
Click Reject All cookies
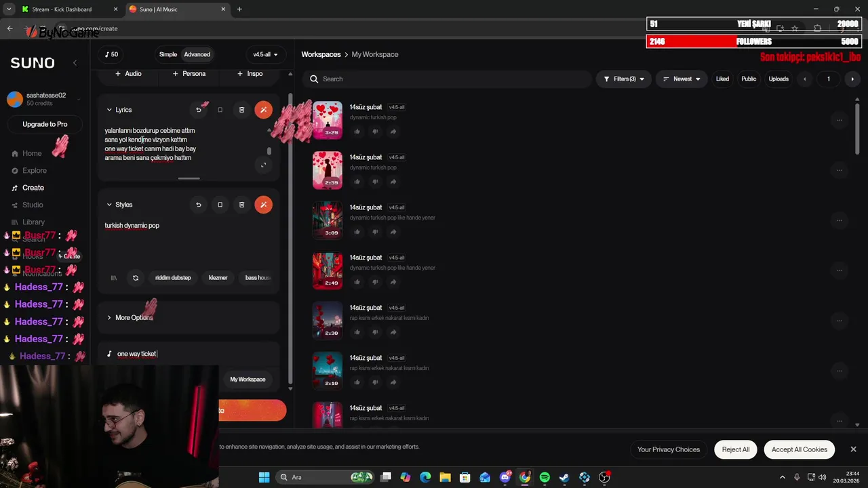click(736, 449)
